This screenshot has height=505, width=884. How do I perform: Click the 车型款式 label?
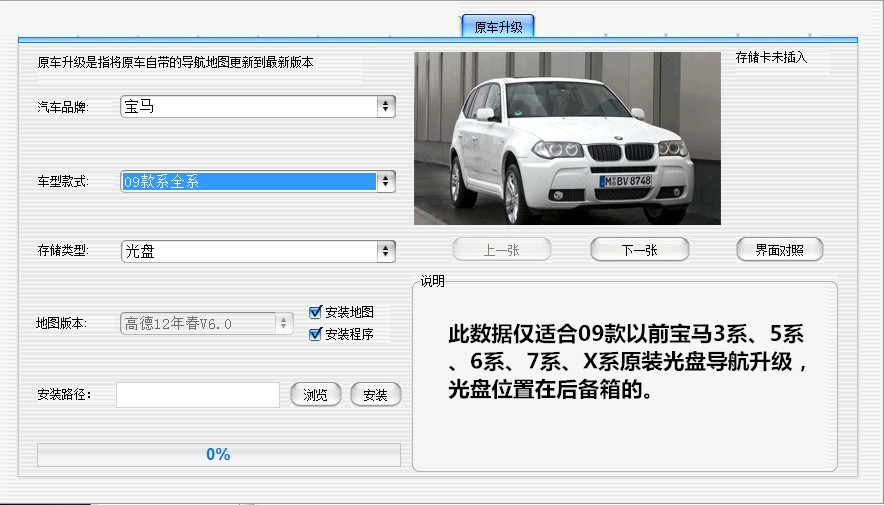coord(63,181)
